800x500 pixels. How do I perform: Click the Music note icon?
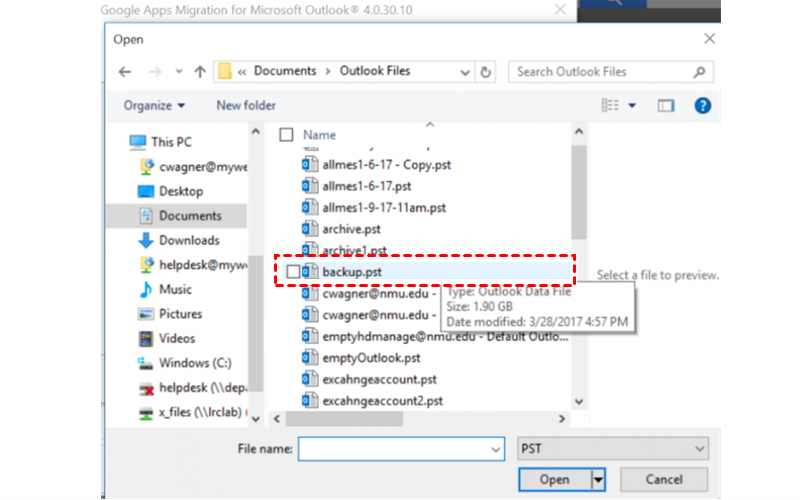(x=145, y=289)
